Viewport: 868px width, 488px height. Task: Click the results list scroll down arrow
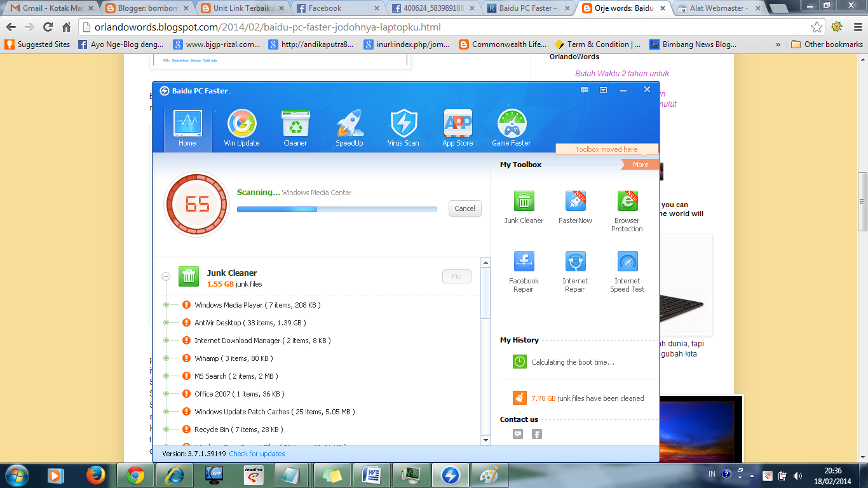tap(486, 440)
